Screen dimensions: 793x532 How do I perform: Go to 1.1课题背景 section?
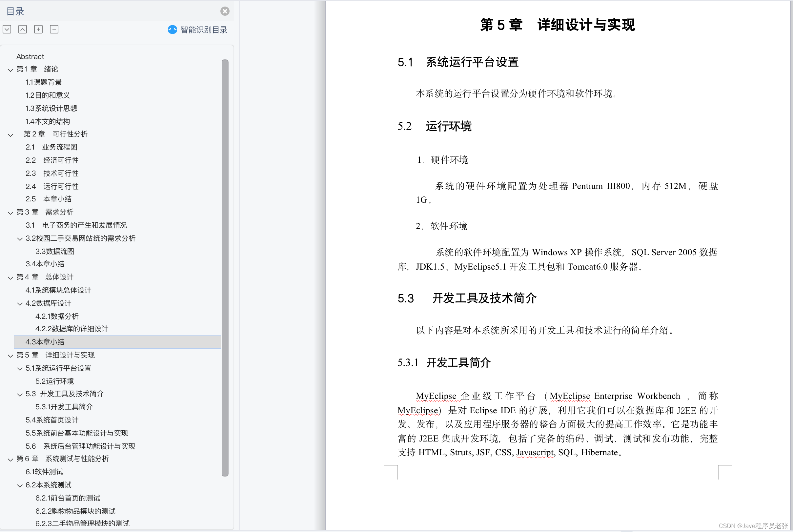(x=43, y=82)
